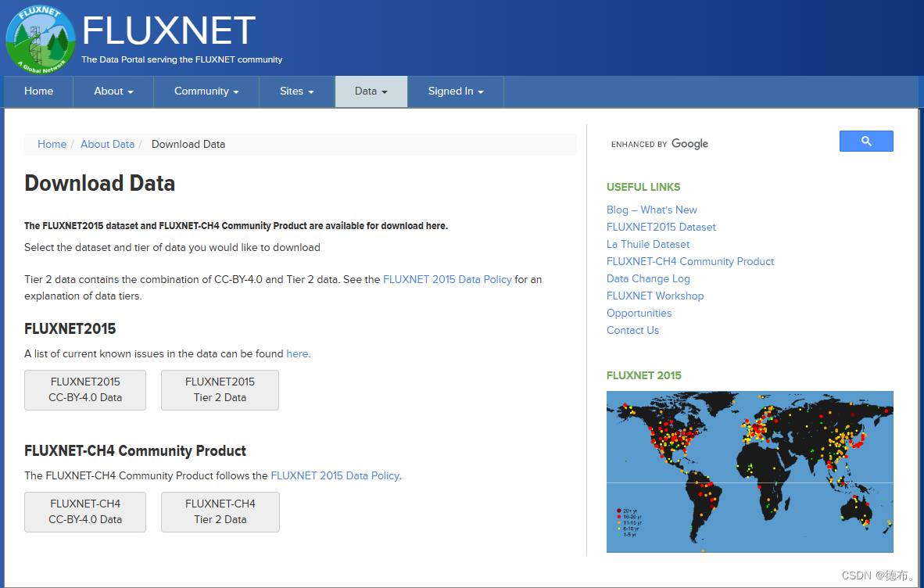Open Data Change Log link
This screenshot has height=588, width=924.
pos(648,278)
